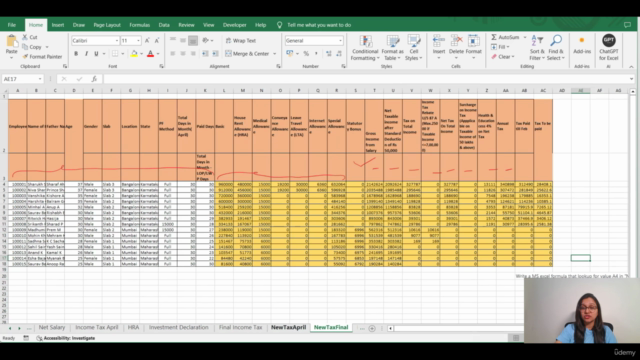Click the Delete cells icon

click(x=456, y=41)
